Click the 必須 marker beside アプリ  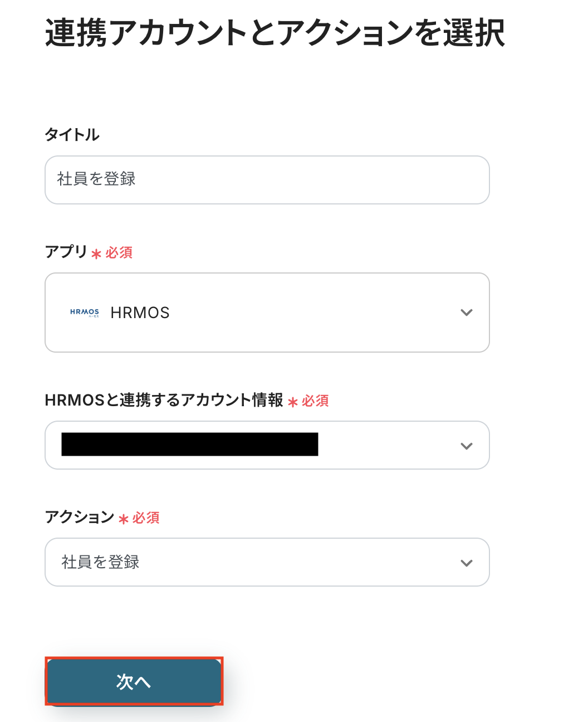(119, 253)
